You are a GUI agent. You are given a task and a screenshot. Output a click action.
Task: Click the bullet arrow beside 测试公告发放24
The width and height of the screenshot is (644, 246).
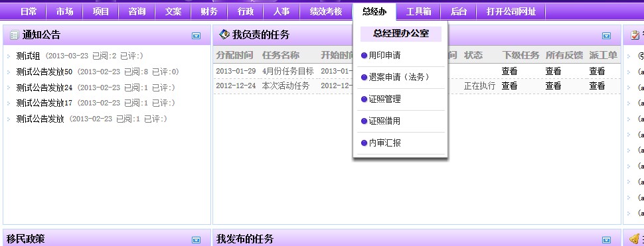(9, 88)
